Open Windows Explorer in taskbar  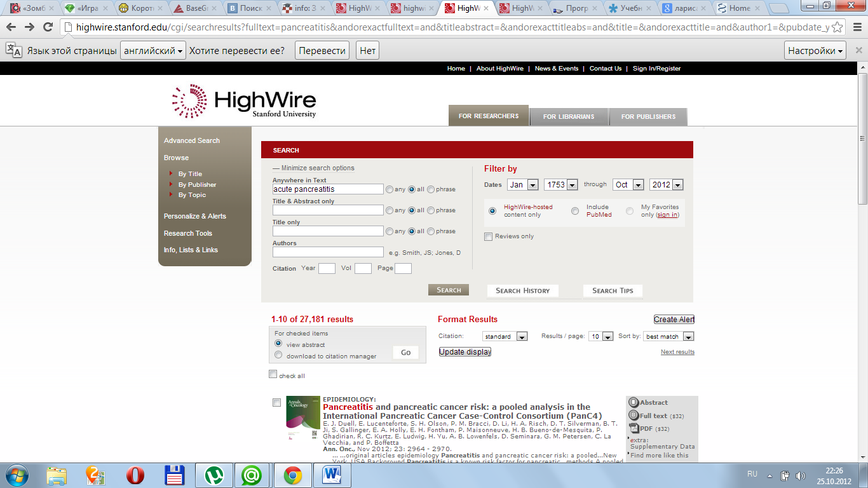pyautogui.click(x=57, y=475)
